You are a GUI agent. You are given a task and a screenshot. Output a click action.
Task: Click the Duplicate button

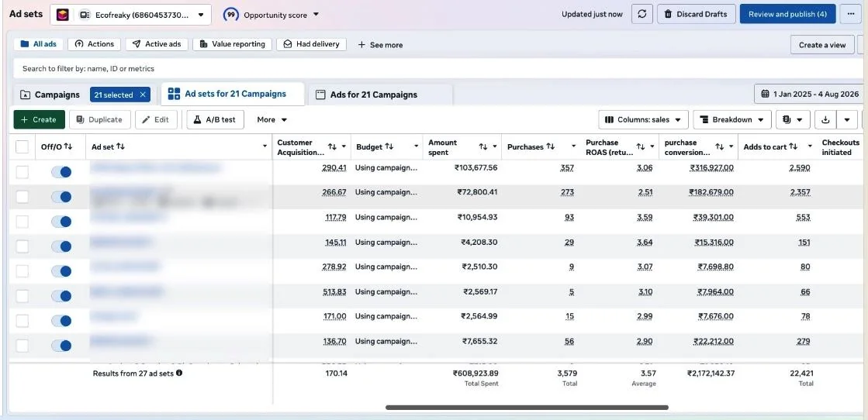click(99, 119)
